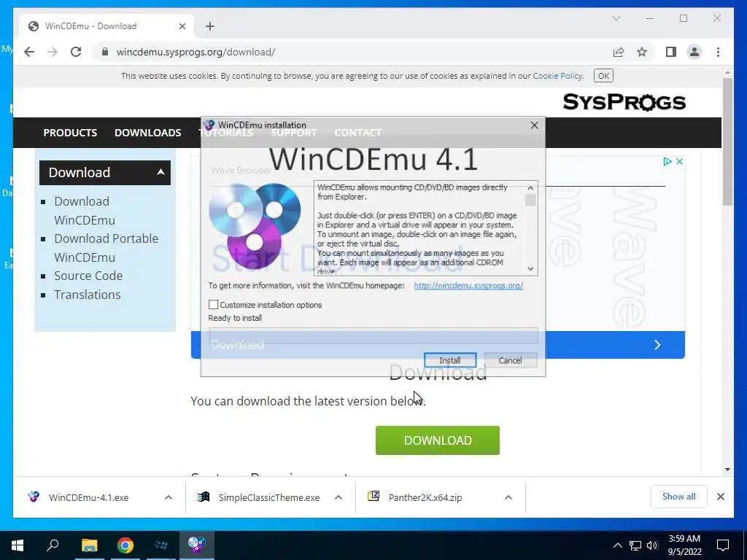Open the Chrome side panel

(671, 52)
